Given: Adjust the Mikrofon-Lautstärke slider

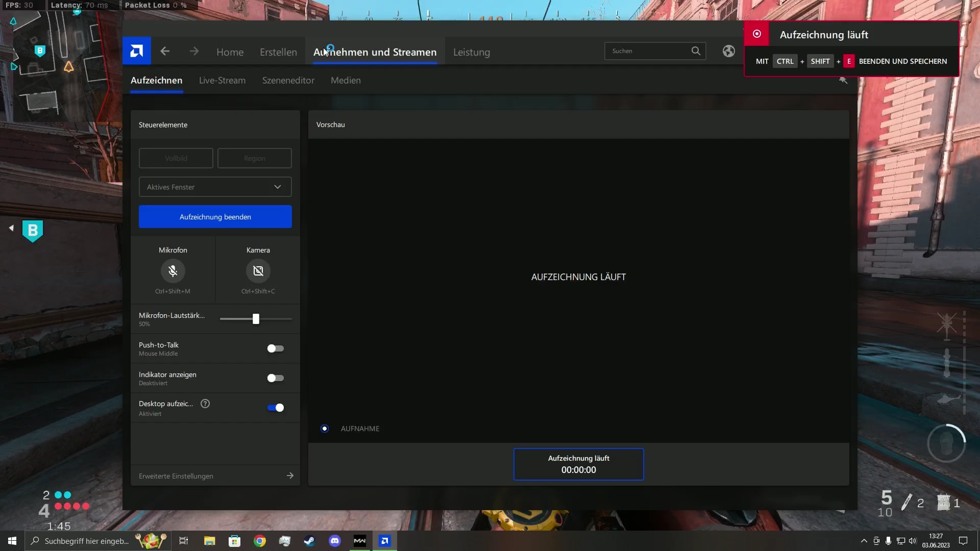Looking at the screenshot, I should pyautogui.click(x=256, y=319).
